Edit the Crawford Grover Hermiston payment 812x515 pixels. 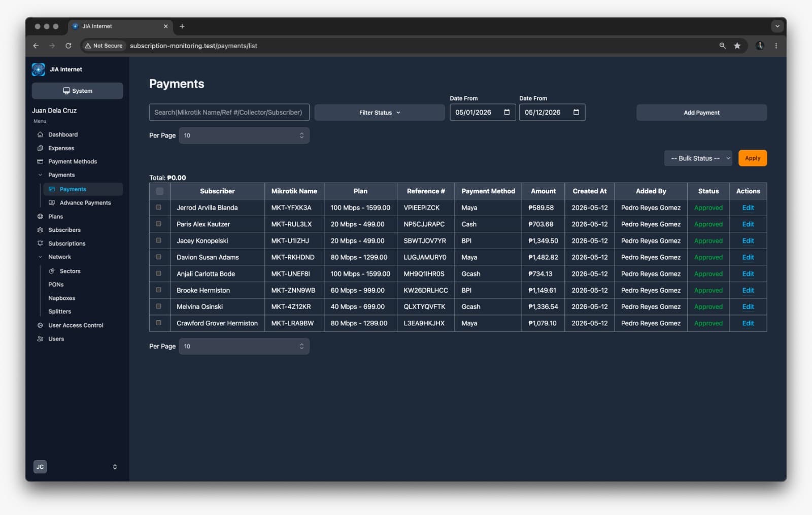[x=748, y=323]
